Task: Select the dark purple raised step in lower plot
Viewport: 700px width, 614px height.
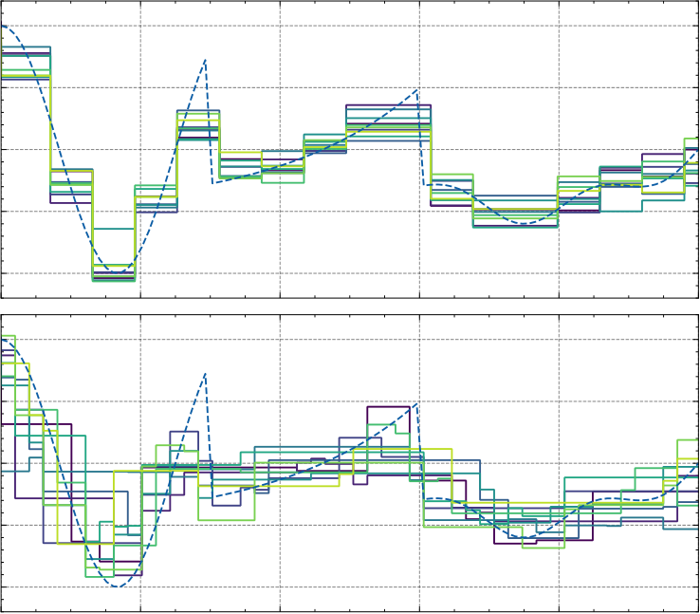Action: [x=388, y=407]
